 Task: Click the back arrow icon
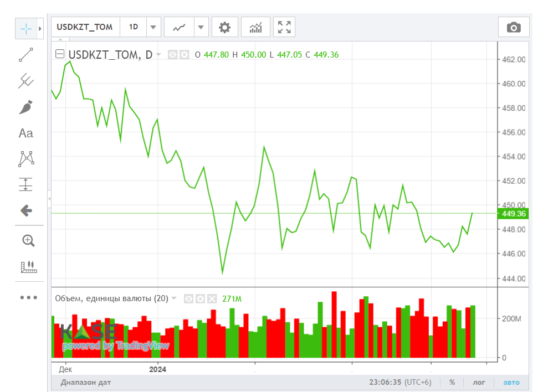pos(26,210)
